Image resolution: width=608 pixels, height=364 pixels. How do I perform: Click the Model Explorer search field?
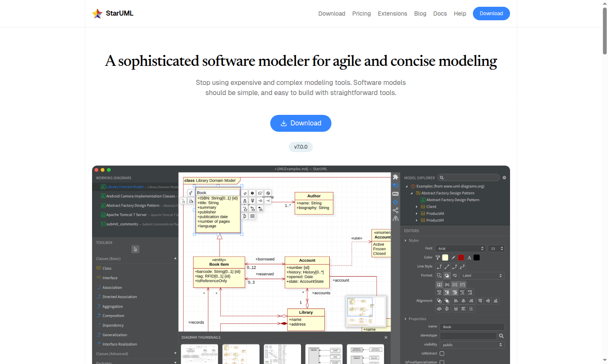pos(469,177)
